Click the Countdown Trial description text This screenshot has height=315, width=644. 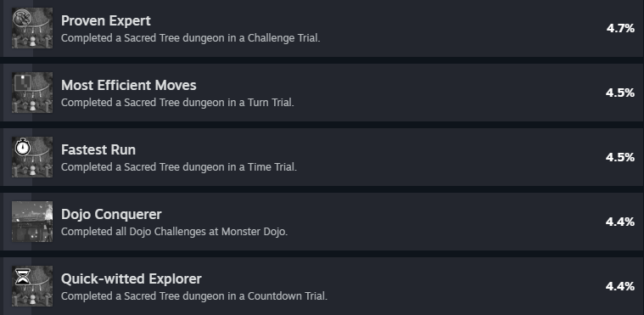(194, 296)
